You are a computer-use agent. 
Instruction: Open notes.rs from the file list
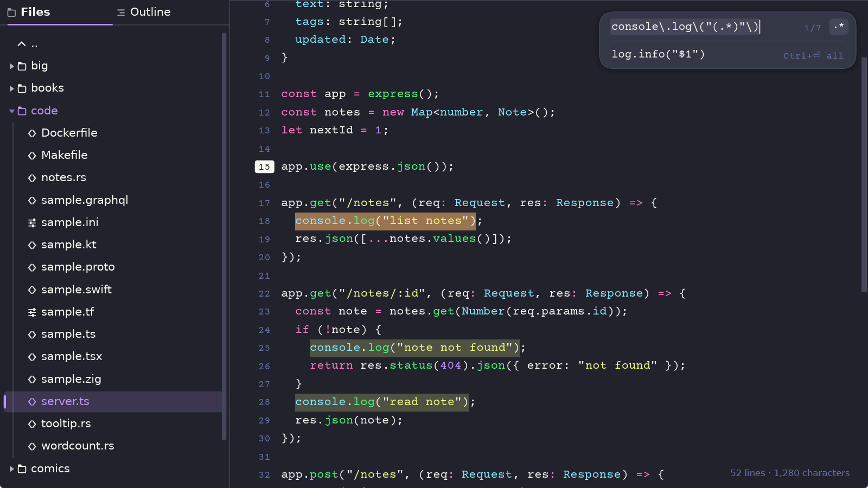point(113,178)
